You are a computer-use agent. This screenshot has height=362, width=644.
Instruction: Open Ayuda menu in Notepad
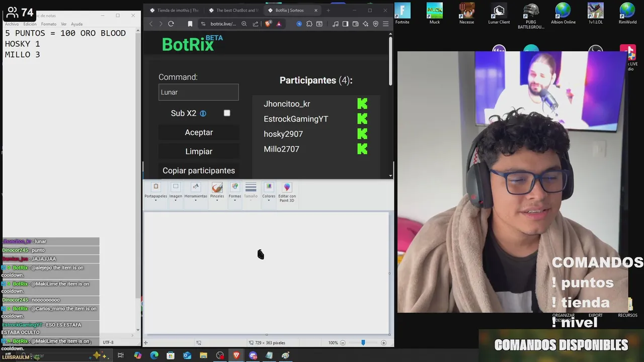point(76,24)
